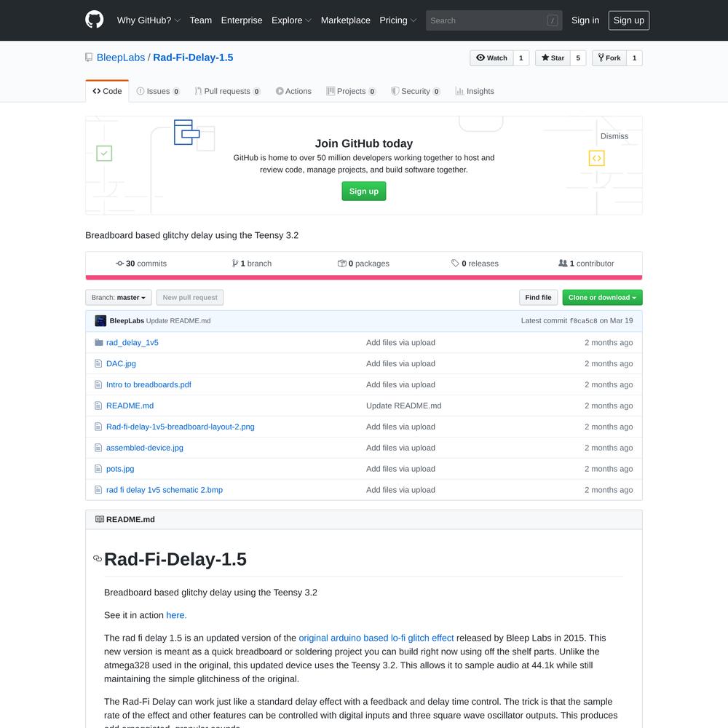
Task: Open the watchers count
Action: point(521,58)
